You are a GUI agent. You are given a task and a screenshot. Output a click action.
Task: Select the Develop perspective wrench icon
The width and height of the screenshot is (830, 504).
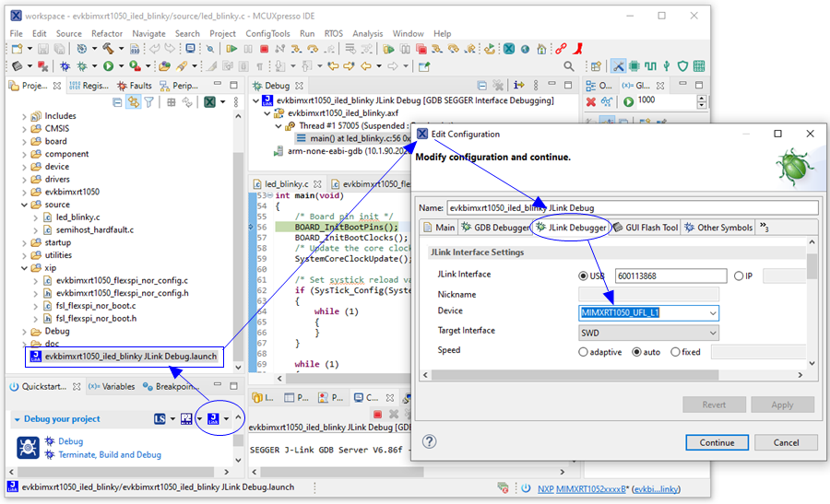(x=618, y=66)
